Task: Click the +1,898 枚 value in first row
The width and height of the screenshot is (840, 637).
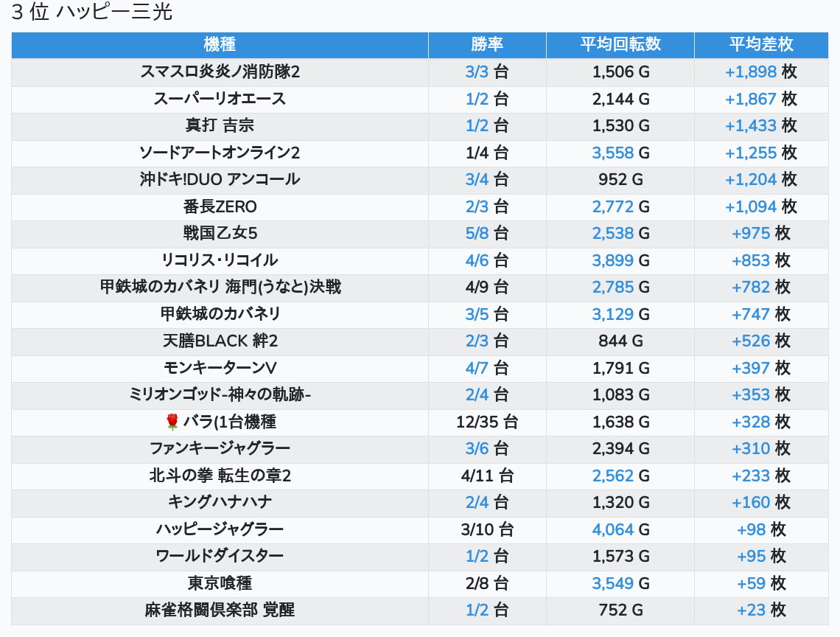Action: [x=761, y=72]
